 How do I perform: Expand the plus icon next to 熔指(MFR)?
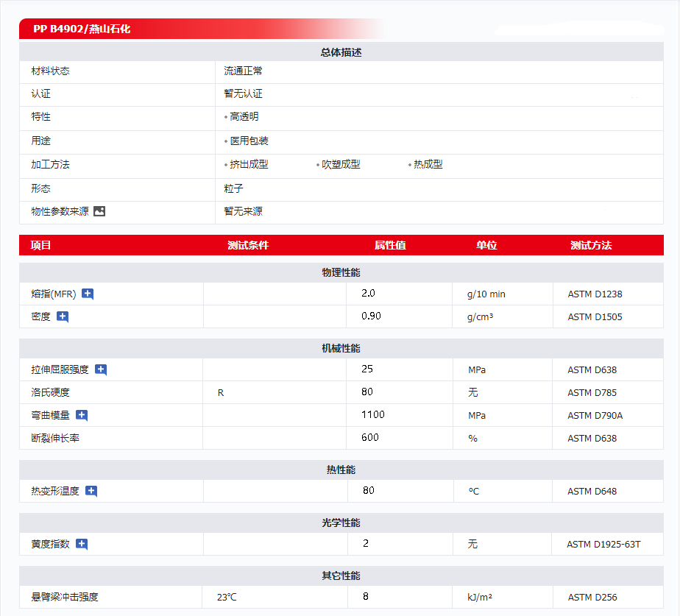point(88,294)
